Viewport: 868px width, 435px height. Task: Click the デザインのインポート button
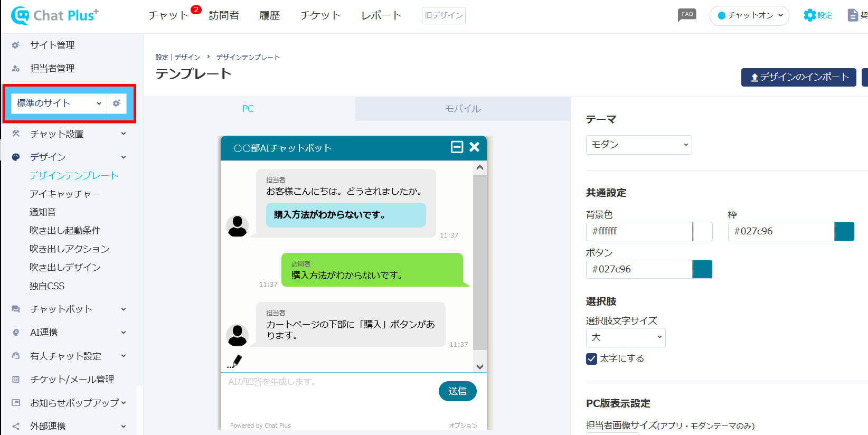pos(798,77)
